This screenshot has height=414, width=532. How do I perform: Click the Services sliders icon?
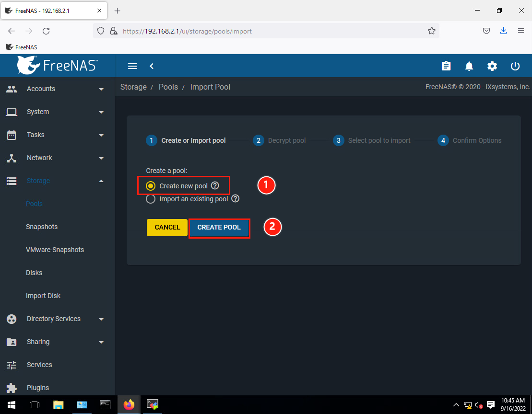coord(12,365)
